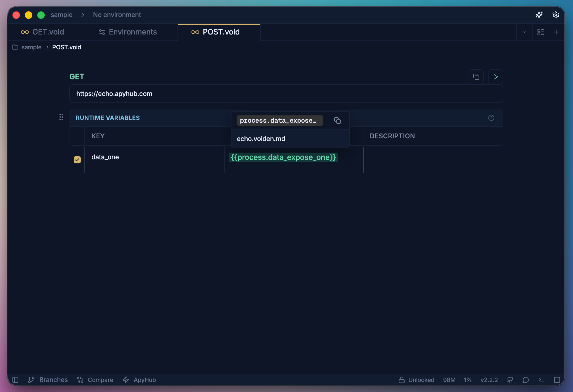Click sample folder in breadcrumb
The width and height of the screenshot is (573, 392).
[x=31, y=47]
